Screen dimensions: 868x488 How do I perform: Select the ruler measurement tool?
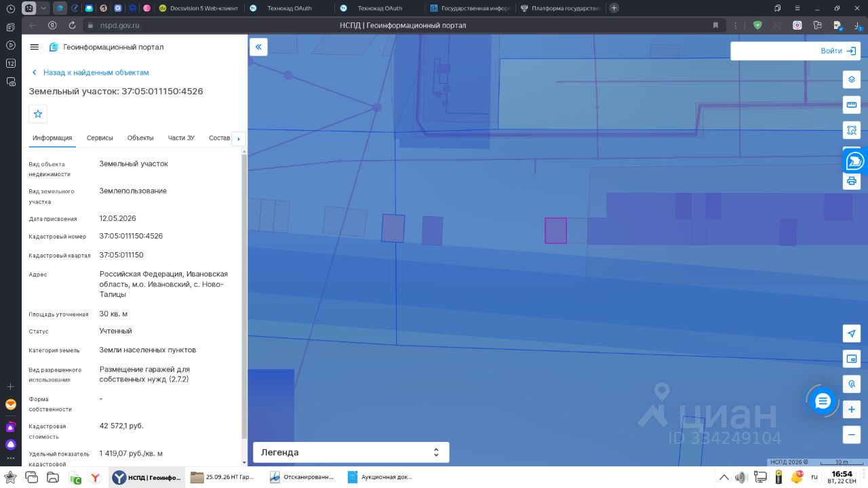[852, 104]
